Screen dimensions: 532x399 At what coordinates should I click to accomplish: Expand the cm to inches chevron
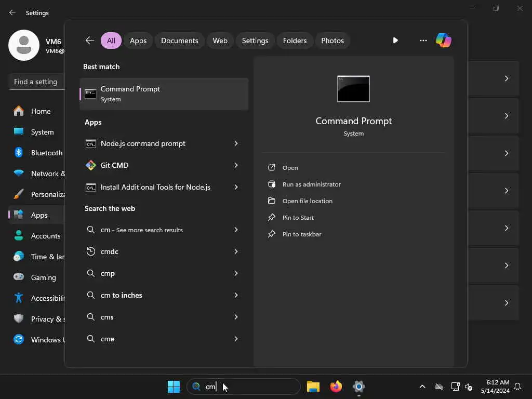236,295
